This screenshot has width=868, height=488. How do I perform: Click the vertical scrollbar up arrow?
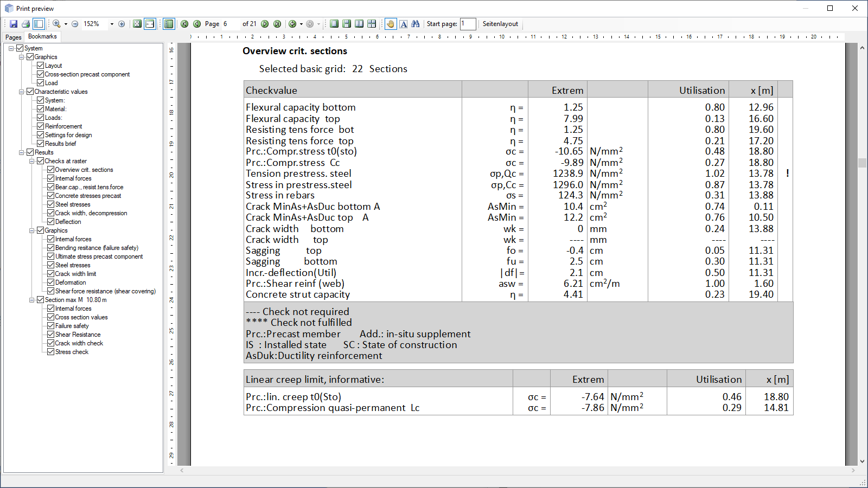(862, 48)
